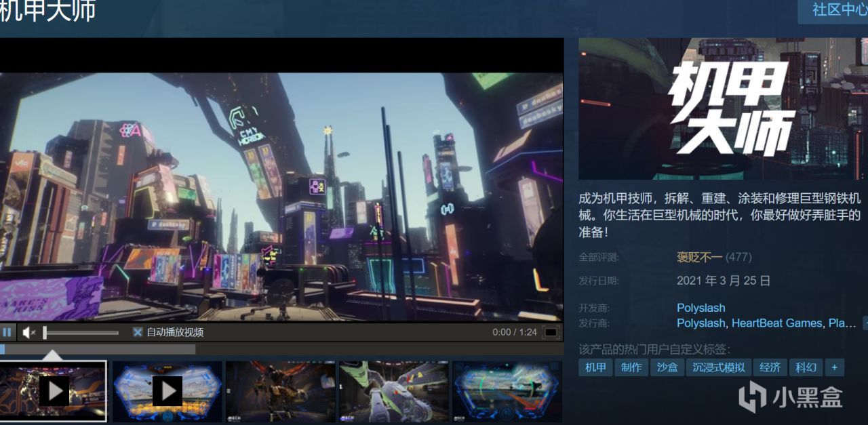Image resolution: width=868 pixels, height=425 pixels.
Task: Expand the truncated publisher list
Action: pyautogui.click(x=865, y=323)
